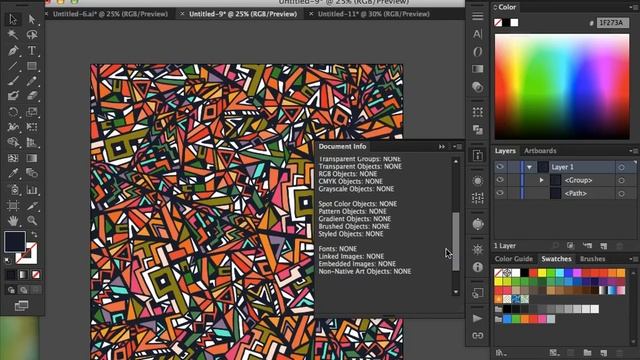The height and width of the screenshot is (360, 640).
Task: Click the dark navy Fill box in the toolbox
Action: 15,241
